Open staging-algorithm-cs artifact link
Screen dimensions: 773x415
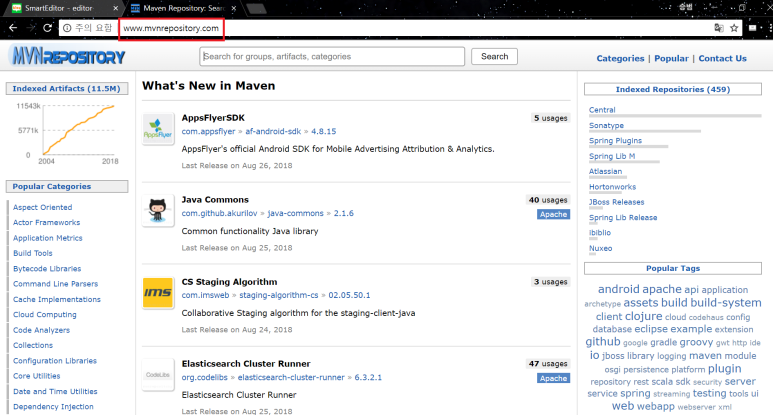click(x=279, y=295)
